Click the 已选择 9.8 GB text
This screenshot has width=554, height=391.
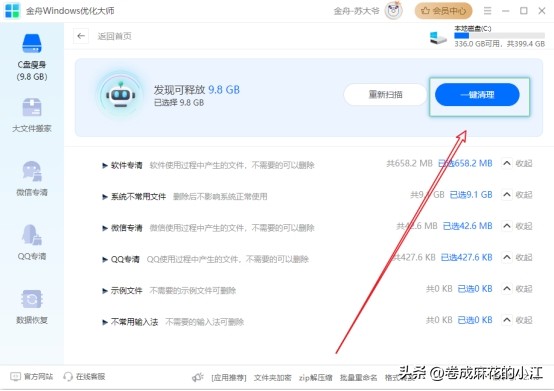pyautogui.click(x=179, y=103)
